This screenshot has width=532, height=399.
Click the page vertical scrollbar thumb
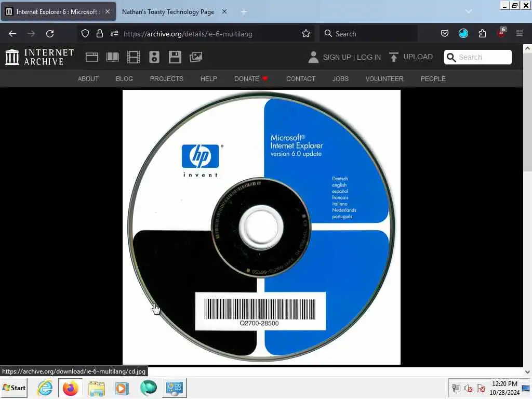tap(527, 113)
